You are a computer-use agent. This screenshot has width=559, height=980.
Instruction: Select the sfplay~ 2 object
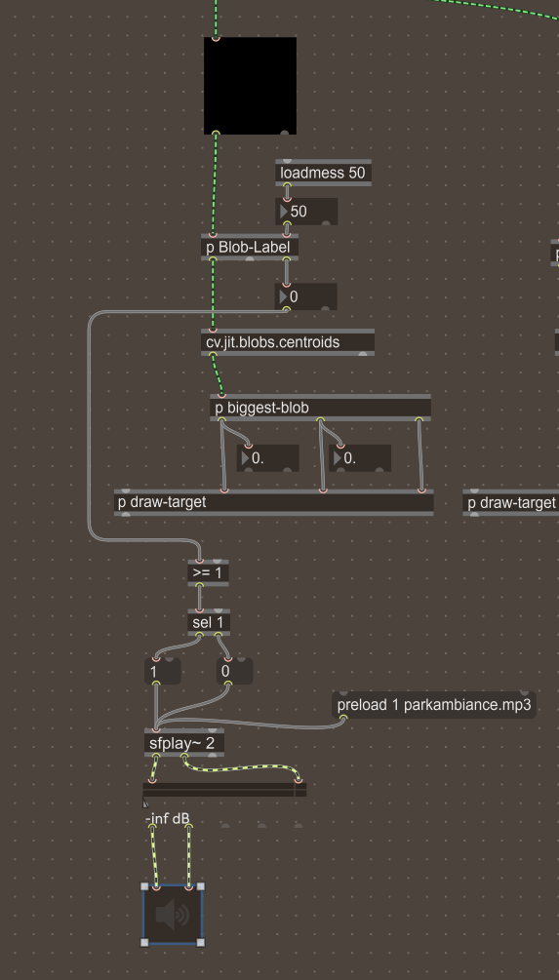(183, 744)
